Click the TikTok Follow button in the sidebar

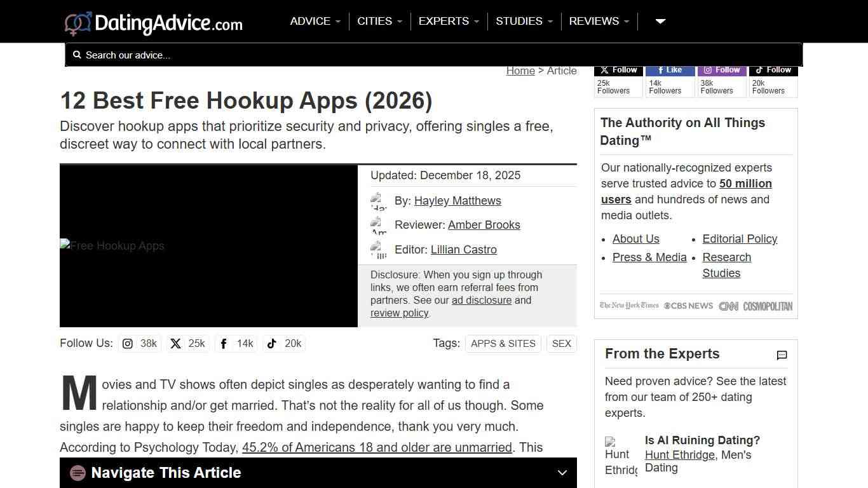[x=773, y=70]
